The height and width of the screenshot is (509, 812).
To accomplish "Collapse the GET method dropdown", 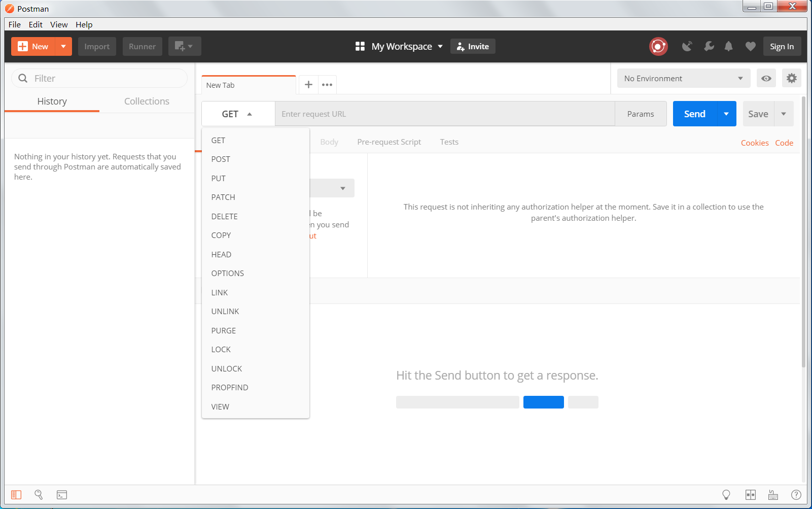I will coord(238,114).
